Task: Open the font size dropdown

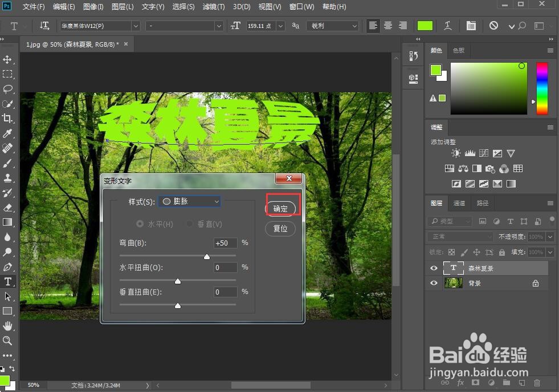Action: click(x=280, y=26)
